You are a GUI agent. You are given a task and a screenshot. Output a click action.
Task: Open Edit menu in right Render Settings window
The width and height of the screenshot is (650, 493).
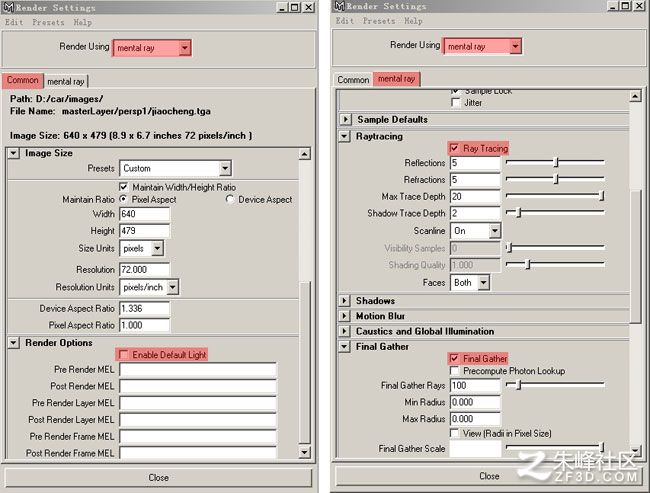(x=344, y=21)
